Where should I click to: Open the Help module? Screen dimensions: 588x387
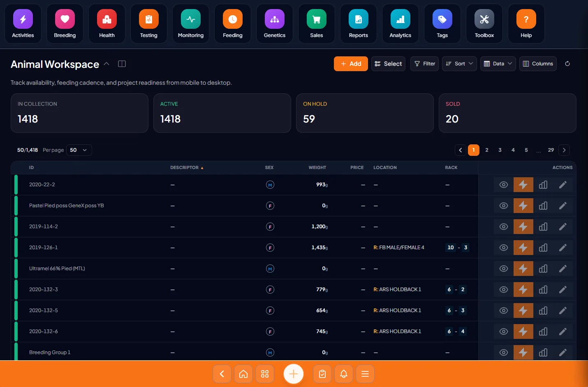526,24
